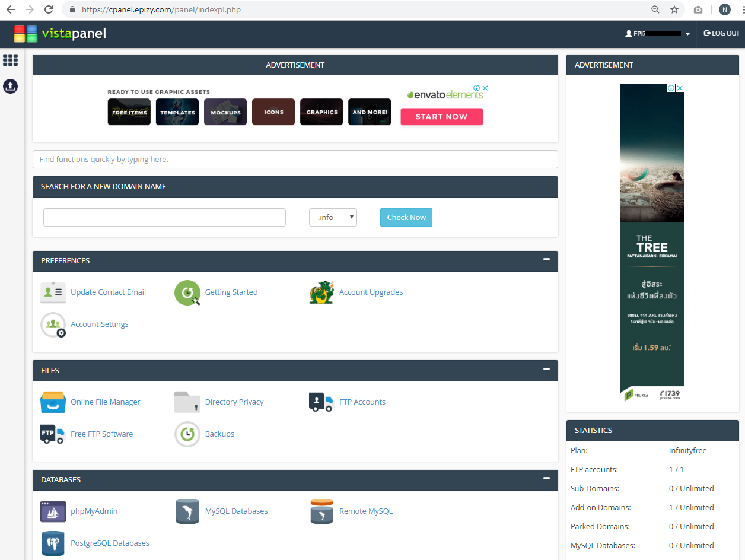Open the Account Upgrades dragon icon
Screen dimensions: 745x560
[x=321, y=292]
